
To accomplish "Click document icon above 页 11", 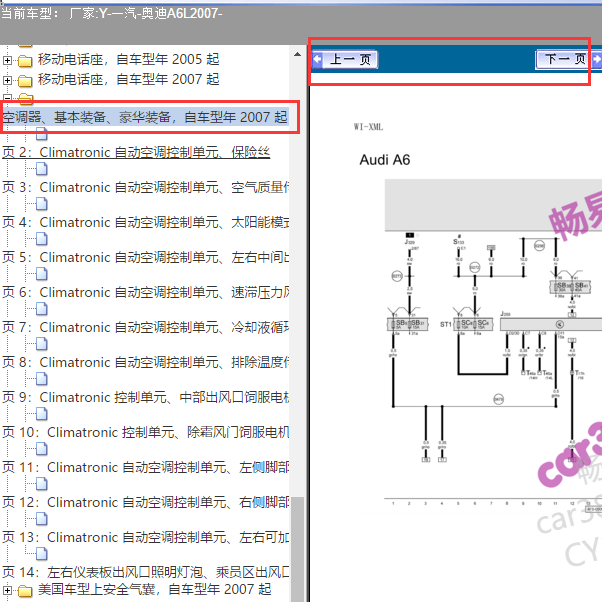I will (x=42, y=449).
